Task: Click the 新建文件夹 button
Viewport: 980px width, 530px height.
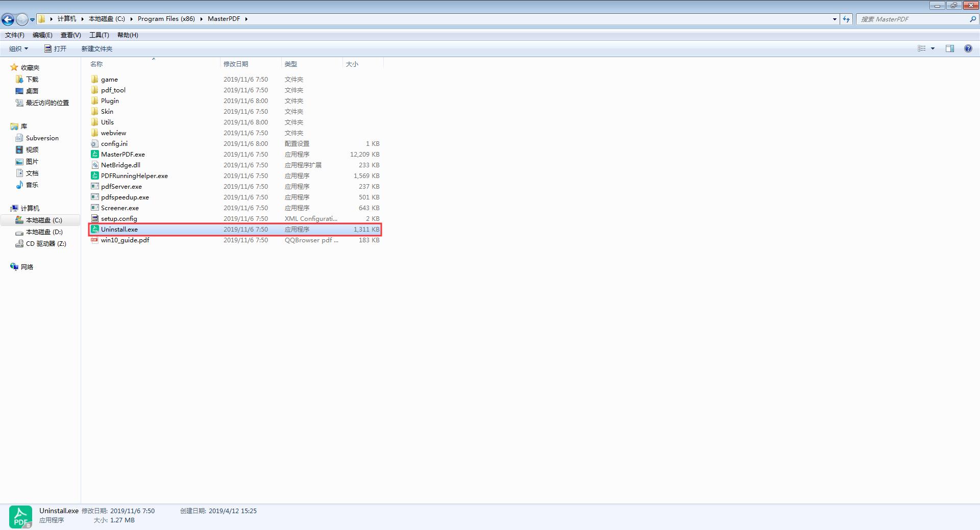Action: pyautogui.click(x=96, y=48)
